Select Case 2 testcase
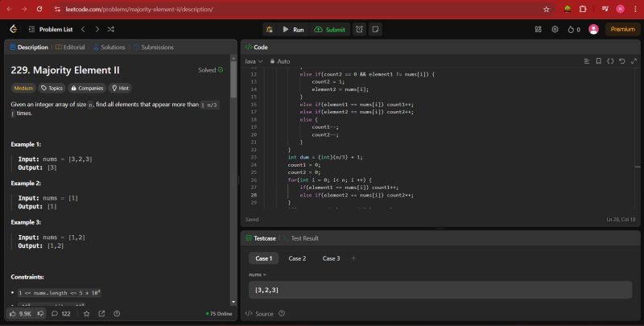The height and width of the screenshot is (326, 644). pos(297,258)
